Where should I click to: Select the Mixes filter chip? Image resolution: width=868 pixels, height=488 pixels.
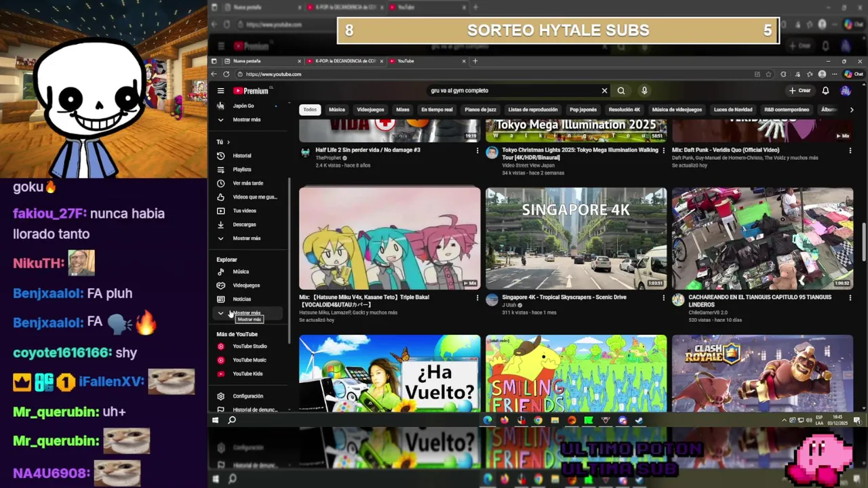[403, 110]
